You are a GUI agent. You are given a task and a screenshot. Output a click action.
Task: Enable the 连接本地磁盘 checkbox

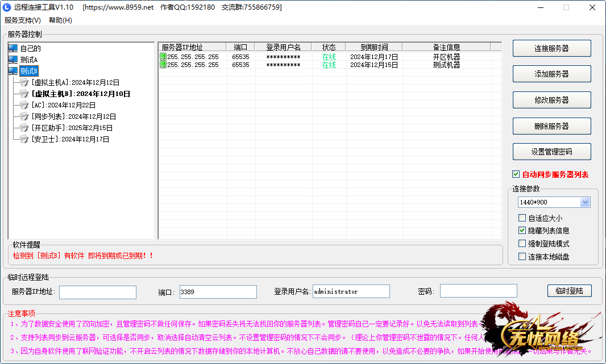522,257
